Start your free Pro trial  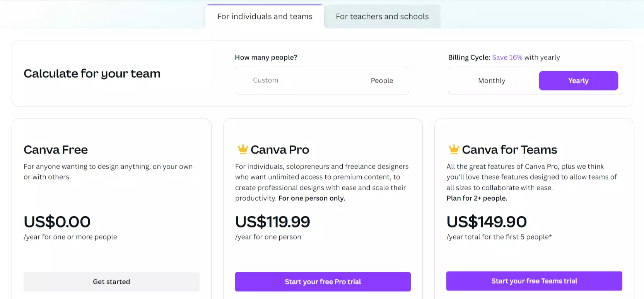tap(323, 282)
